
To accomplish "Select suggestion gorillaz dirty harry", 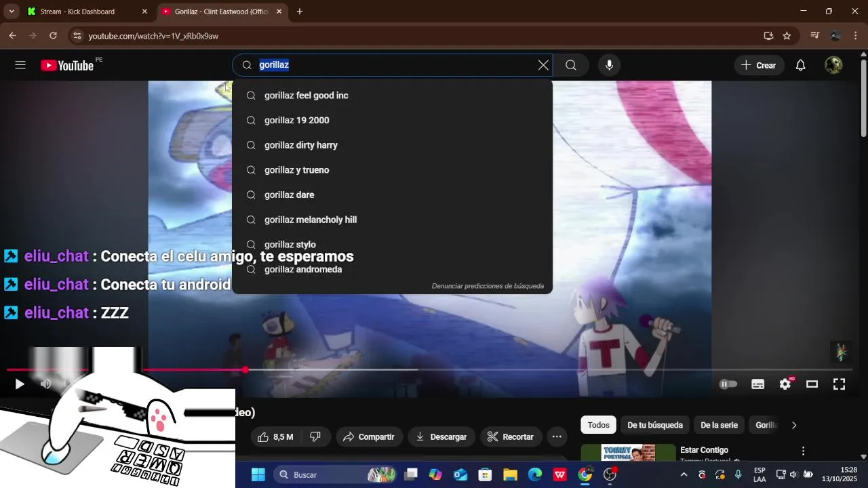I will 392,145.
